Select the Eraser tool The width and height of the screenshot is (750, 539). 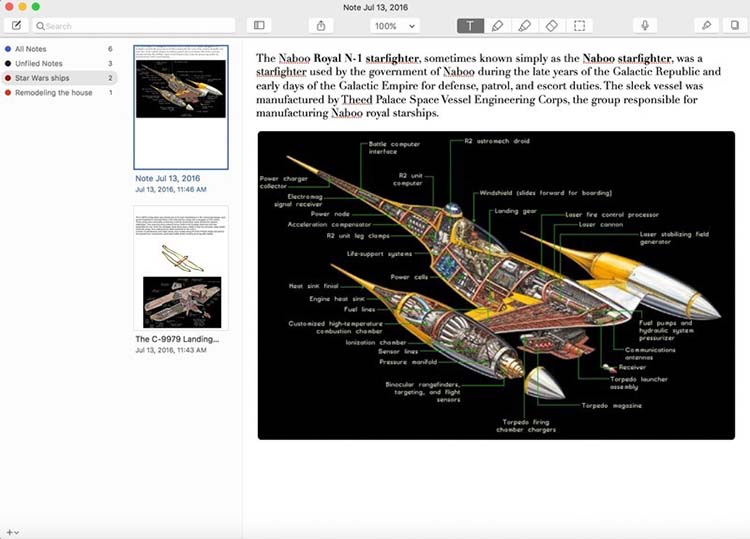(x=552, y=26)
